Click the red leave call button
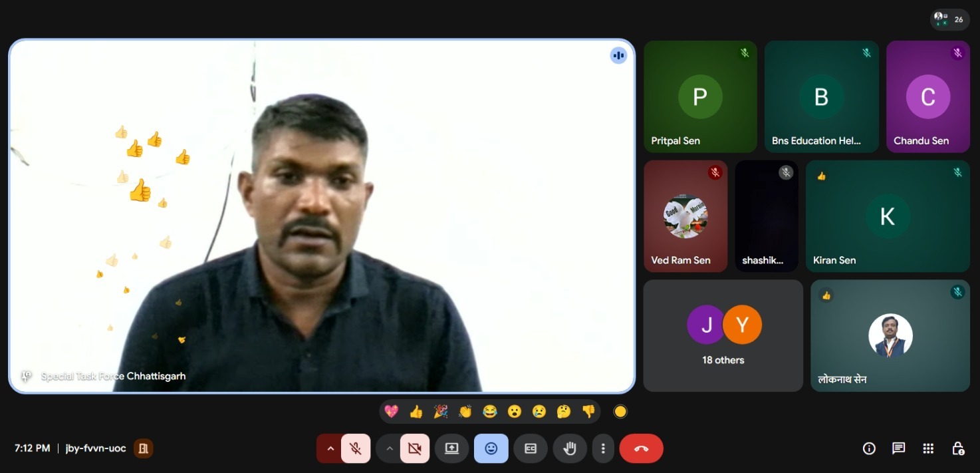Image resolution: width=980 pixels, height=473 pixels. coord(641,448)
